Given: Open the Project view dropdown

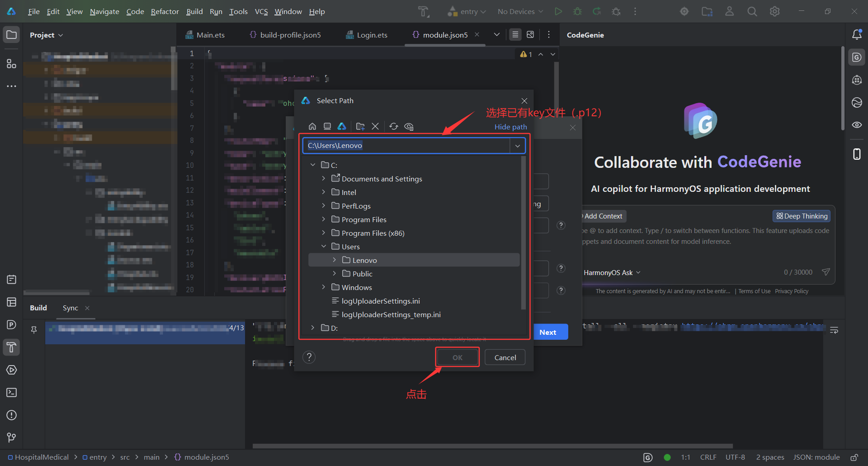Looking at the screenshot, I should coord(47,35).
